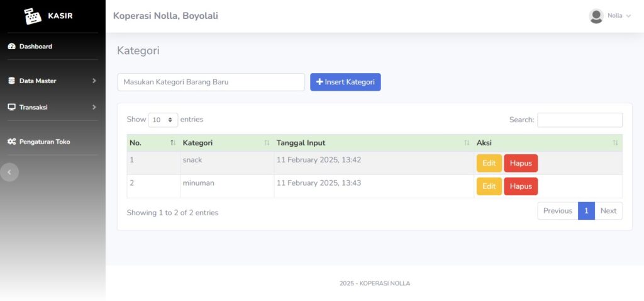
Task: Click the Insert Kategori button
Action: [x=345, y=82]
